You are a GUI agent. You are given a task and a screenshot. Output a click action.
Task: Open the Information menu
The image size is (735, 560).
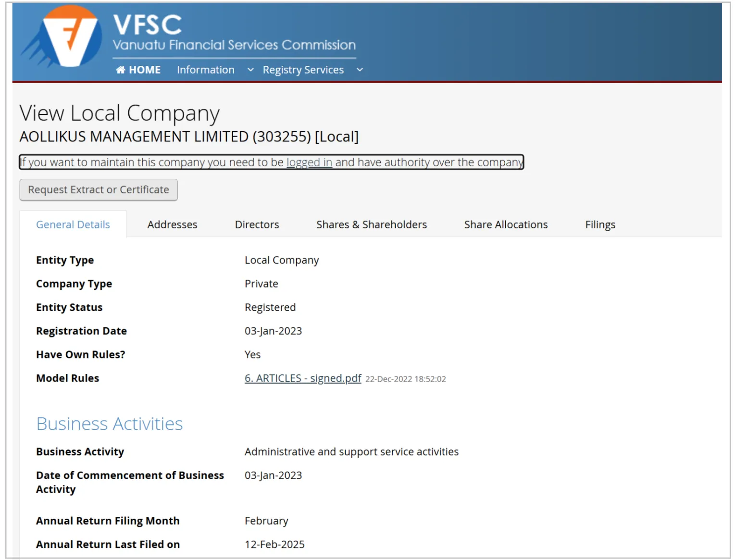pyautogui.click(x=206, y=70)
